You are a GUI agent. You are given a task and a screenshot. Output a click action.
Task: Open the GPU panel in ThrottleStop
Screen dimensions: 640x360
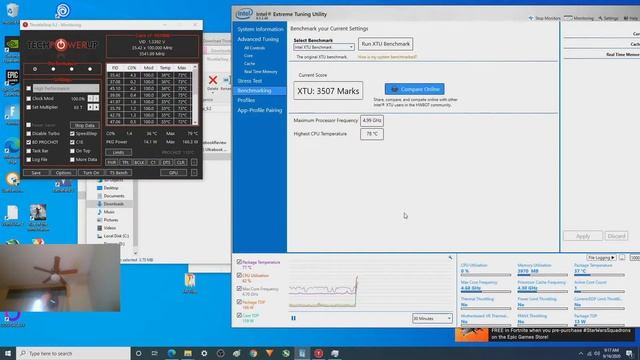[173, 173]
